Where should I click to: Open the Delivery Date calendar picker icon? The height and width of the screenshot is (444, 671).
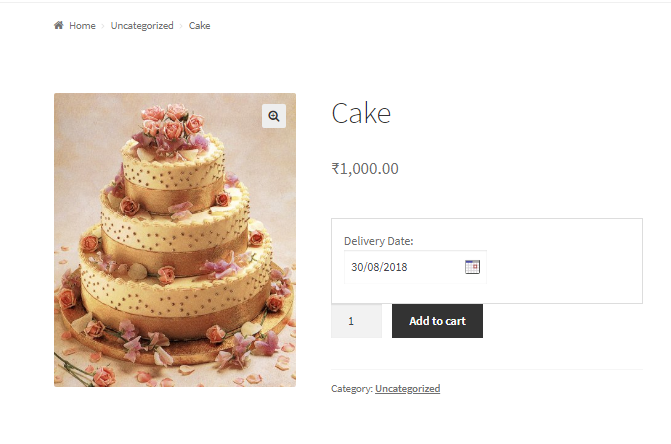click(473, 267)
